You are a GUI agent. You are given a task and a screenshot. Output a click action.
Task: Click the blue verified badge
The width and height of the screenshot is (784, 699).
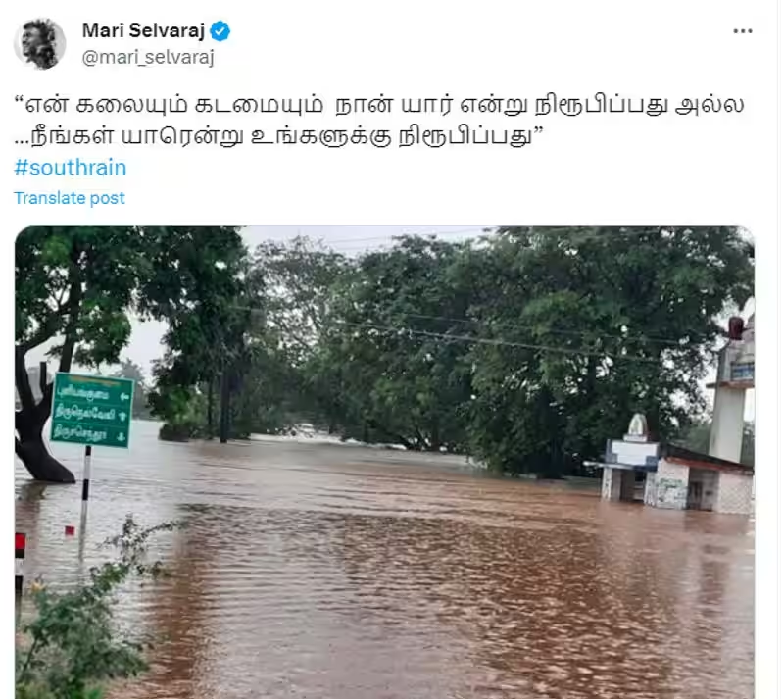point(220,31)
